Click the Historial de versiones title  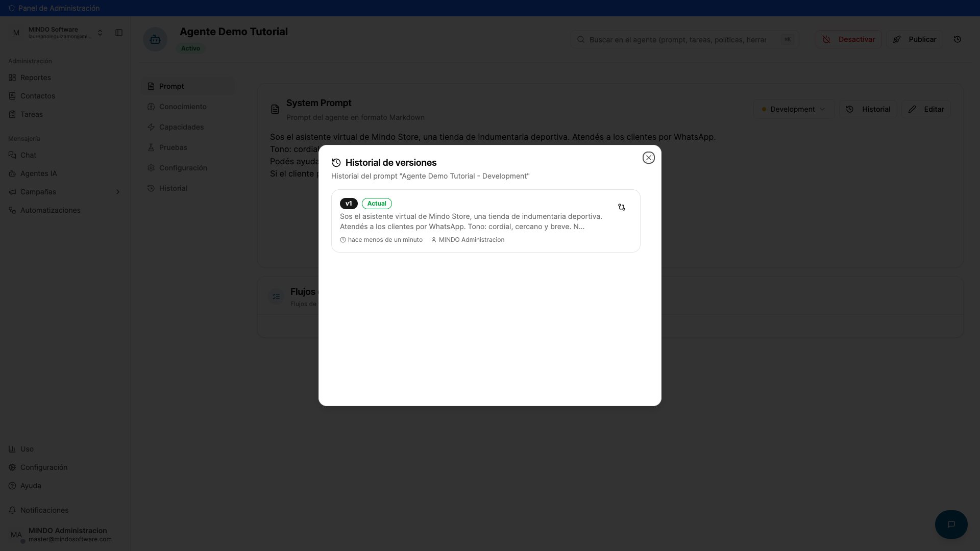click(391, 163)
